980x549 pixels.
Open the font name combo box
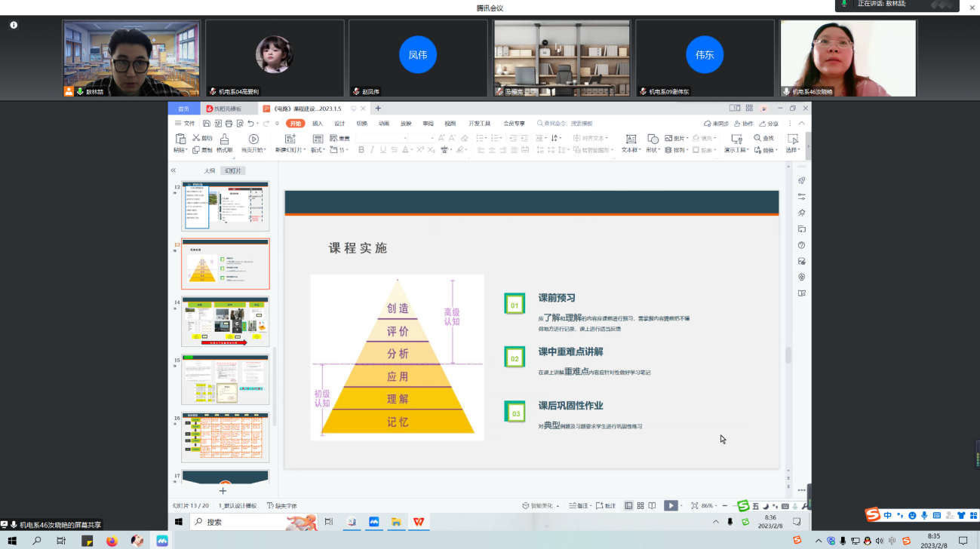tap(382, 138)
